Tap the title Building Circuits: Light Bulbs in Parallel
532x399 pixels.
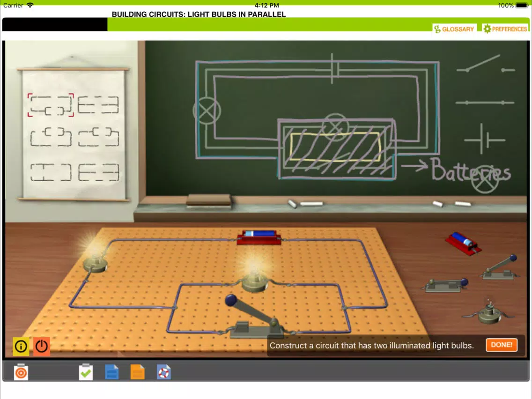tap(199, 14)
